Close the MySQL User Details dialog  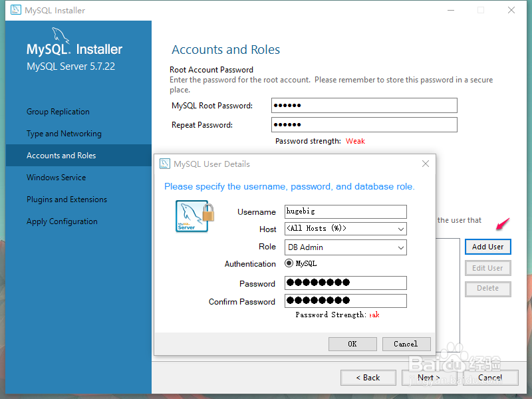click(426, 164)
